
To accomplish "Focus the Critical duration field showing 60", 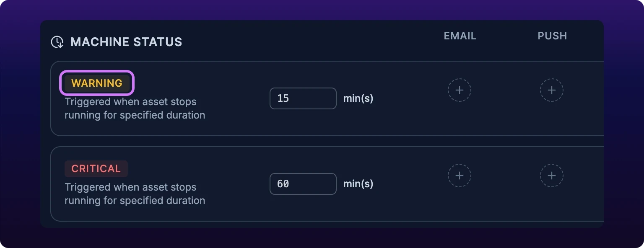I will pos(303,184).
